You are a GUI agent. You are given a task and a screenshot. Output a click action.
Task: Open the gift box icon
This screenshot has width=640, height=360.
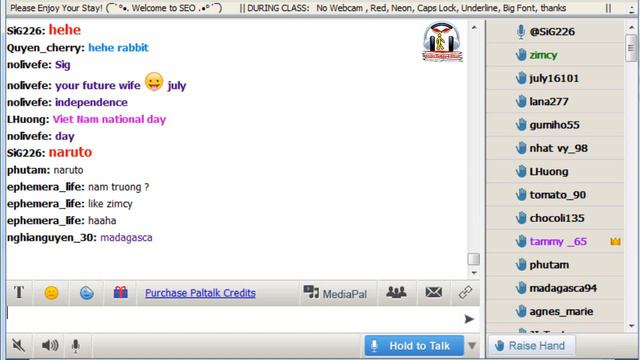tap(120, 293)
